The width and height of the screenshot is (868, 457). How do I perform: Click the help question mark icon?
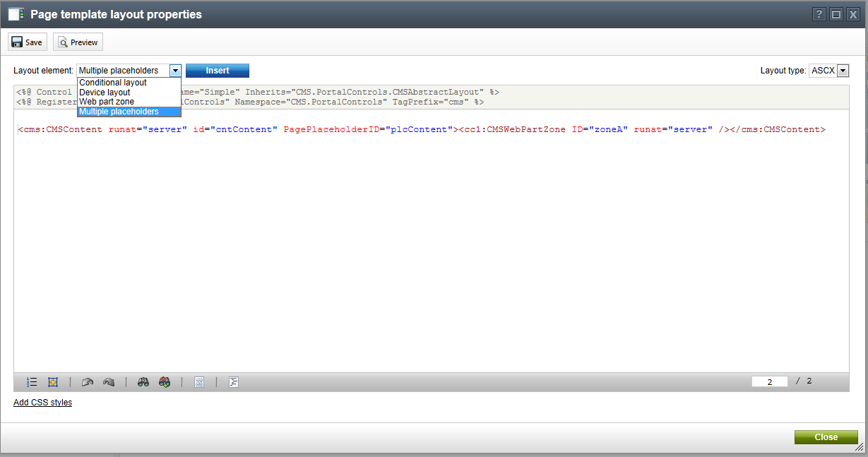tap(819, 14)
